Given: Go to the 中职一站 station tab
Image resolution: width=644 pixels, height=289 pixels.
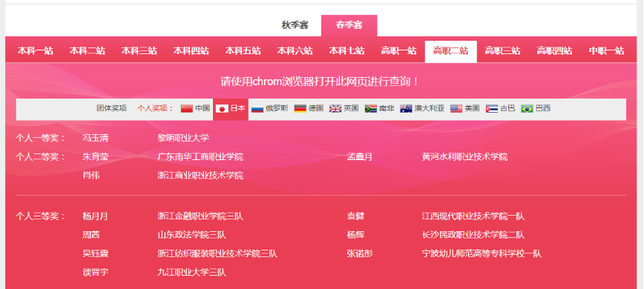Looking at the screenshot, I should (607, 51).
